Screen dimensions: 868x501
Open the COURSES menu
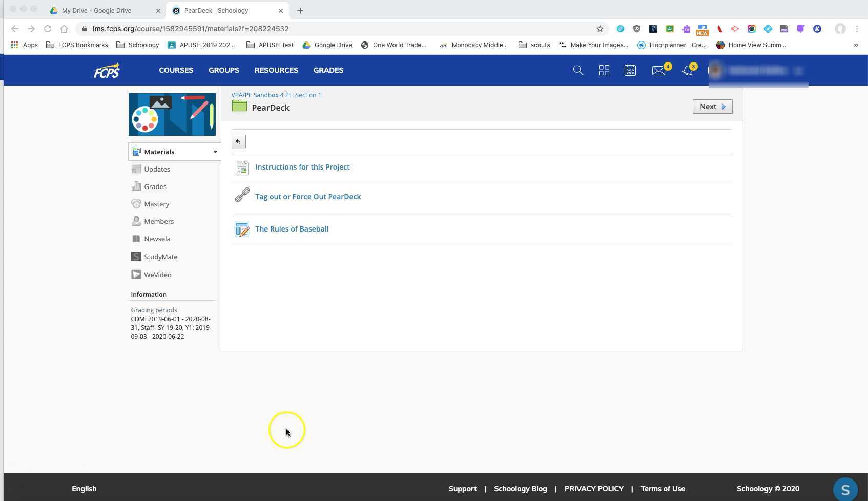(176, 70)
